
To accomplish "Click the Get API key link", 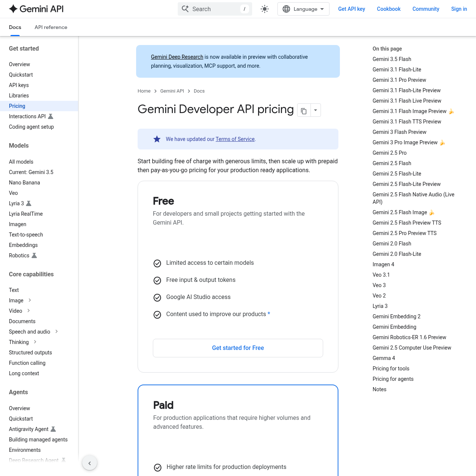I will [x=351, y=9].
